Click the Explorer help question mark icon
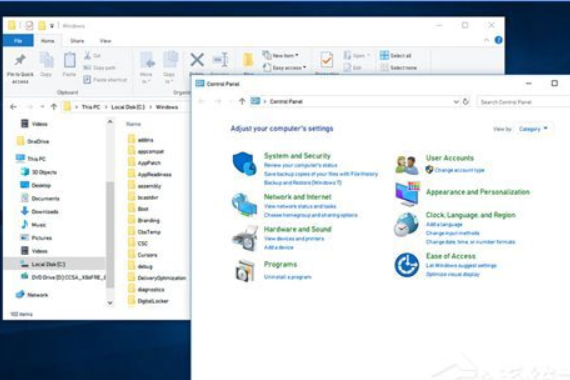This screenshot has width=570, height=380. coord(498,40)
